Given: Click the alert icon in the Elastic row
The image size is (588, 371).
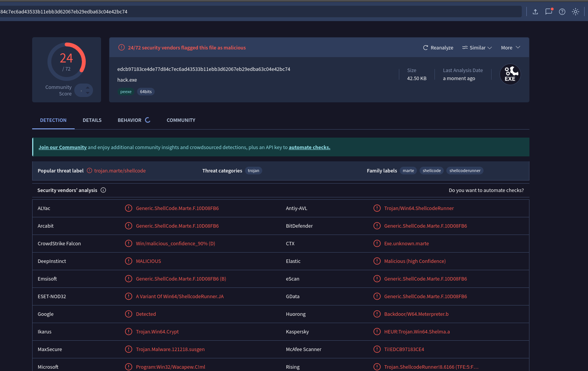Looking at the screenshot, I should point(377,261).
